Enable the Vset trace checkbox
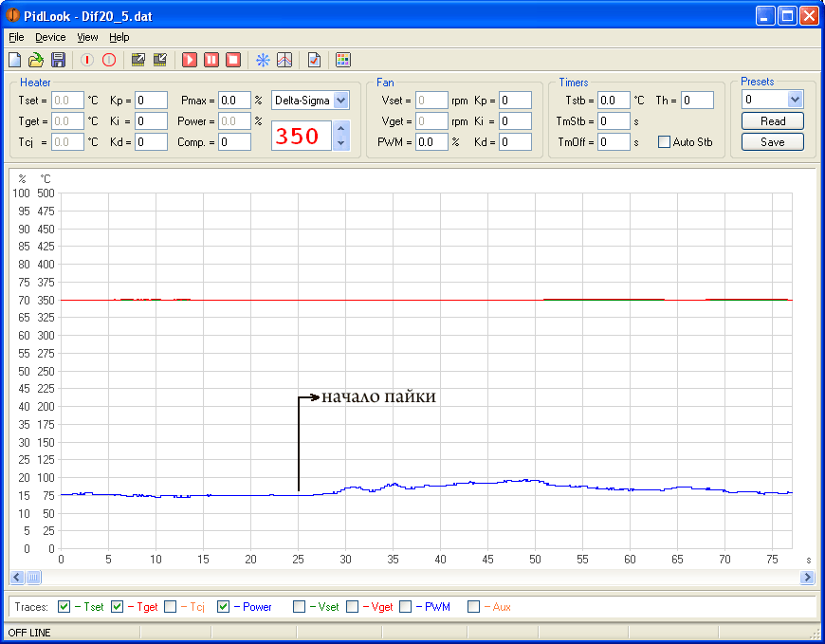 coord(299,607)
